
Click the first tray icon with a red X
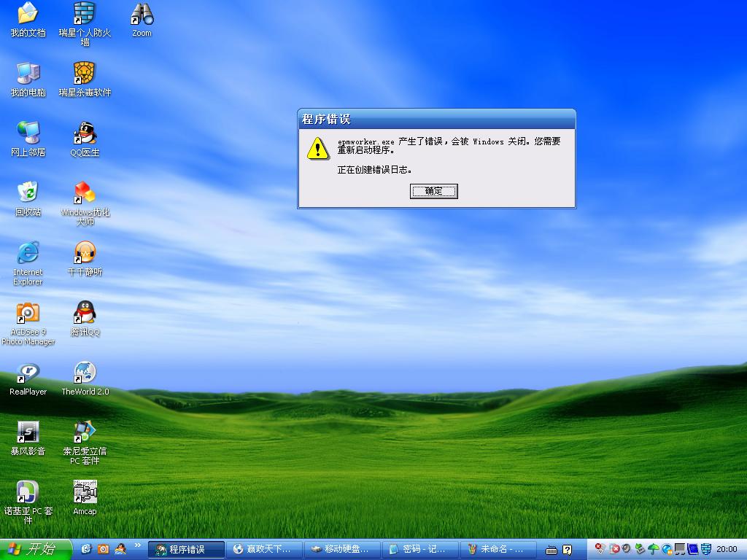click(x=600, y=549)
